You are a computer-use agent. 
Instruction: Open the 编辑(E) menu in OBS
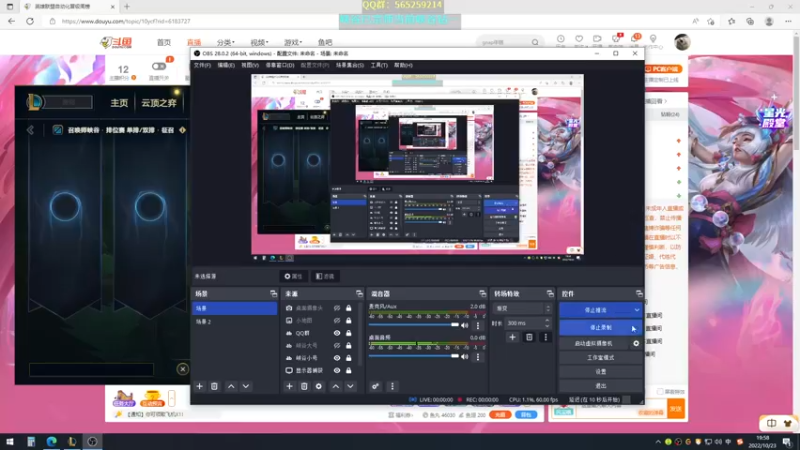[226, 65]
